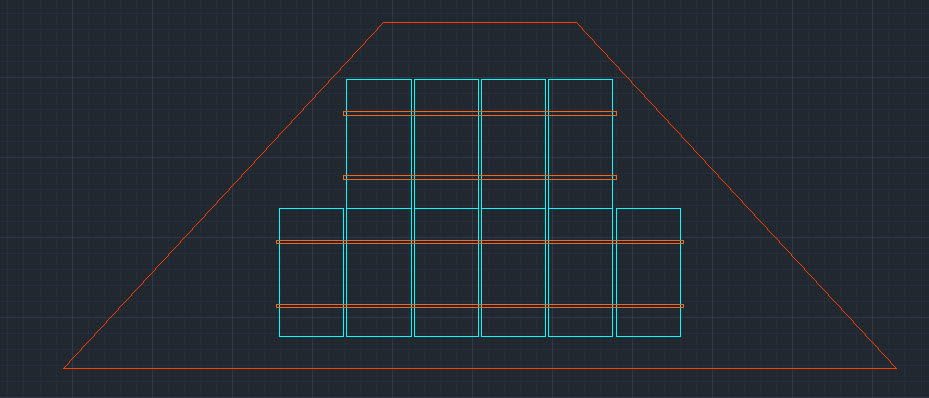This screenshot has width=929, height=398.
Task: Click right edge of rightmost bottom-row cyan panel
Action: 680,272
